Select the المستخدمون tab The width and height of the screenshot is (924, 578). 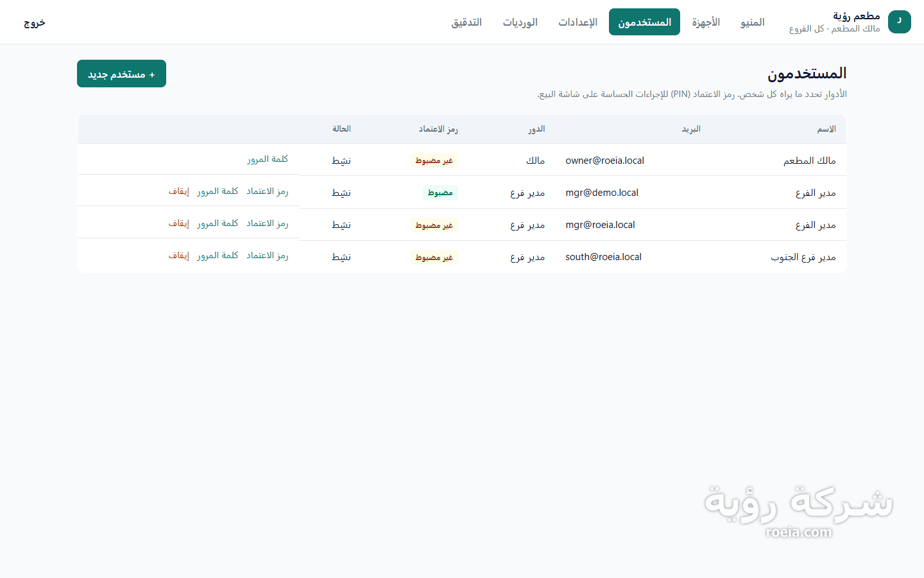[x=644, y=22]
